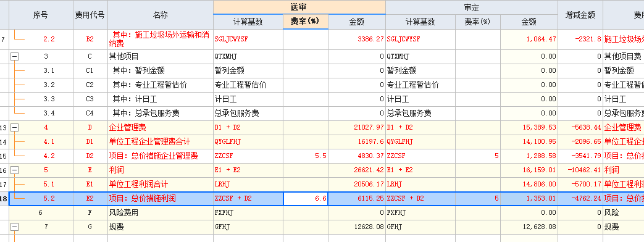Select amount cell 15,389.53

(x=529, y=128)
